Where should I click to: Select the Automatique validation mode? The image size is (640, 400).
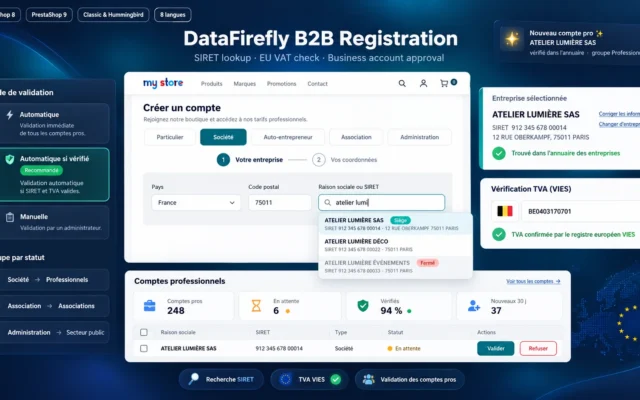coord(54,124)
